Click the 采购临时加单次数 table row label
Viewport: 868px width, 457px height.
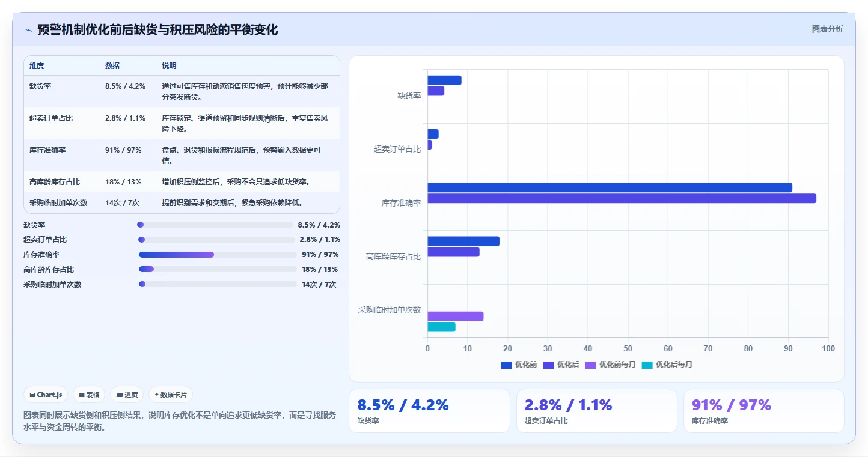pyautogui.click(x=58, y=203)
